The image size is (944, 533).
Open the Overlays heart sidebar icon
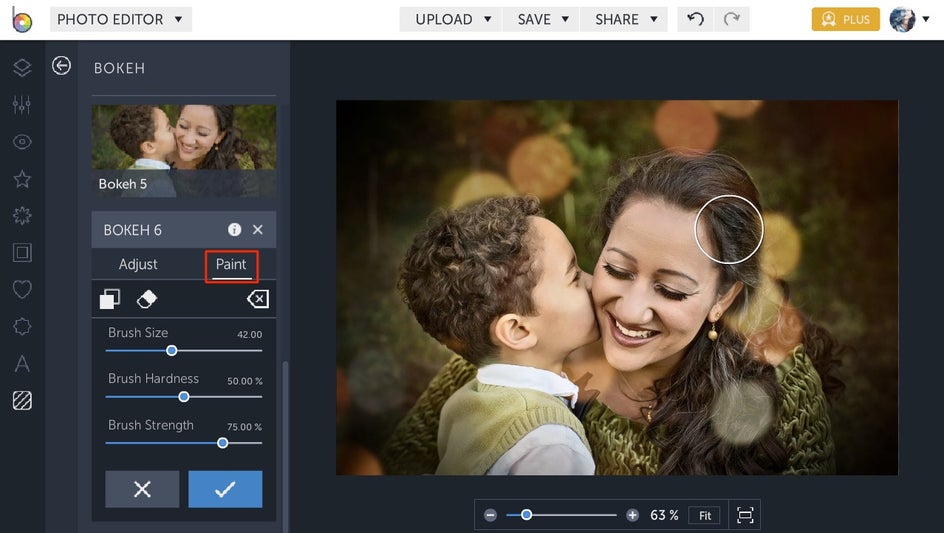[22, 289]
